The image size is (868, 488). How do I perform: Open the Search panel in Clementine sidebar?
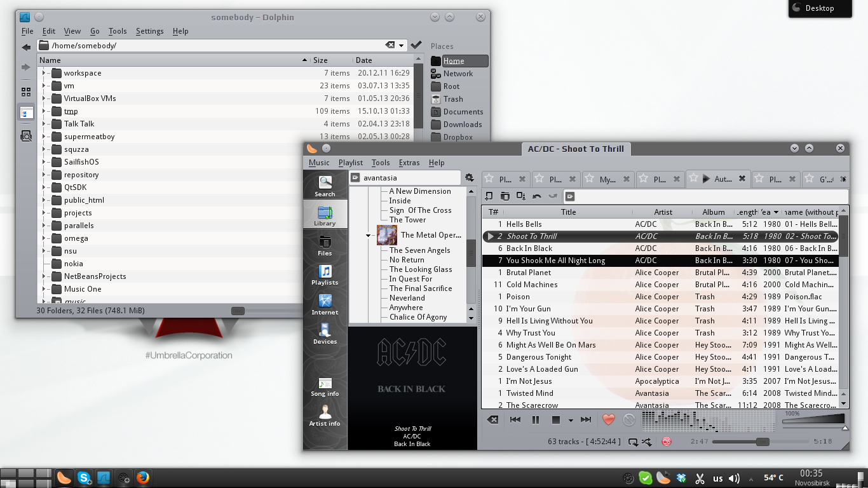325,186
